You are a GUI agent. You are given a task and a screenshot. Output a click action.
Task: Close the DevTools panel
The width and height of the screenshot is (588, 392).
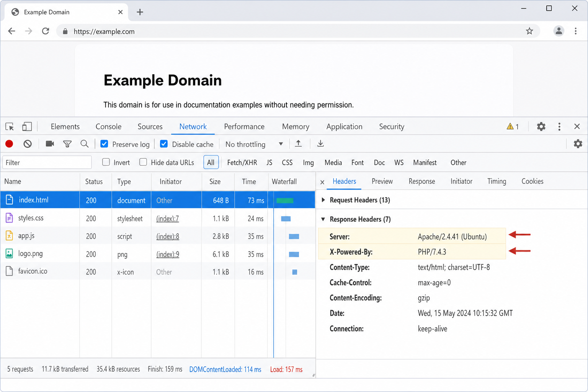click(577, 126)
